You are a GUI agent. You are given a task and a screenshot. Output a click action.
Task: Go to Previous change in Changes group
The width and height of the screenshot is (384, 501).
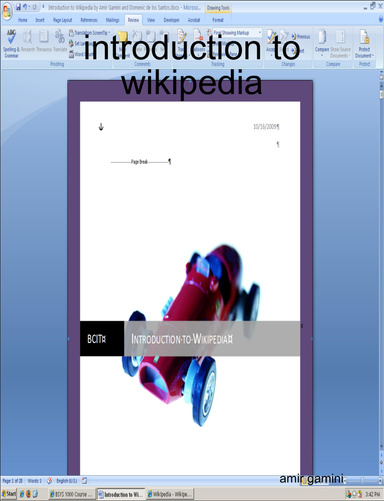click(301, 36)
